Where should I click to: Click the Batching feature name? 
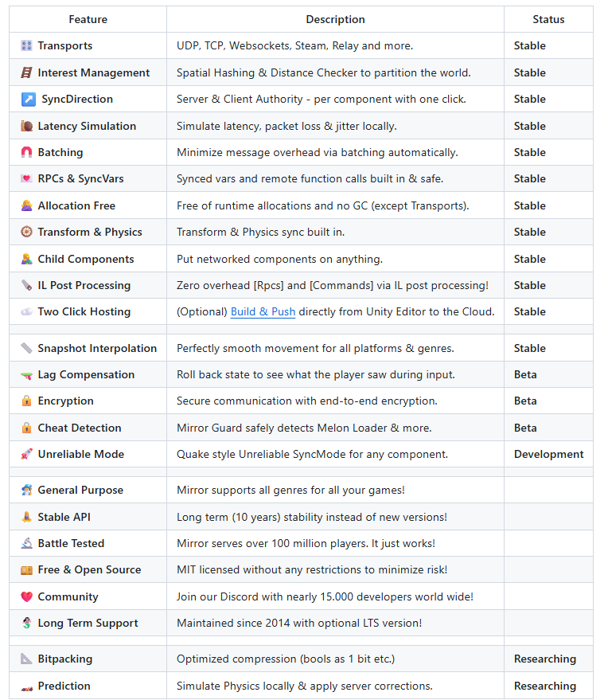pos(60,152)
